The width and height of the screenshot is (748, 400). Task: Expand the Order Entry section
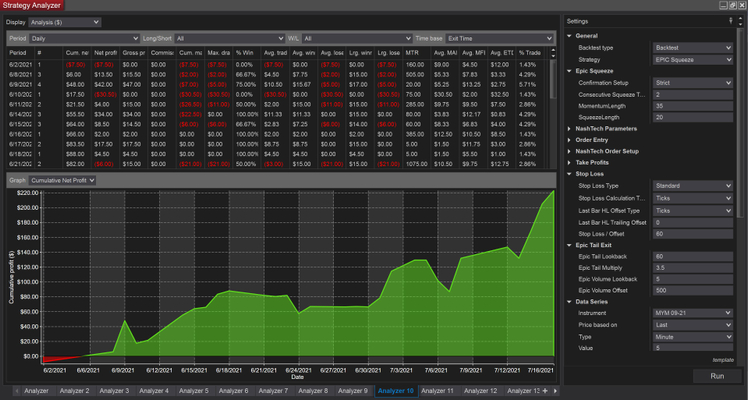(570, 139)
